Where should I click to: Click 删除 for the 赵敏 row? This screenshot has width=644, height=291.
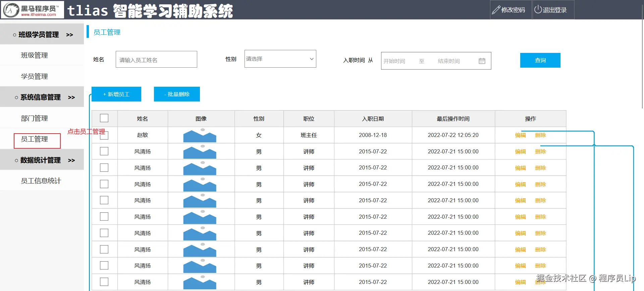(x=540, y=135)
